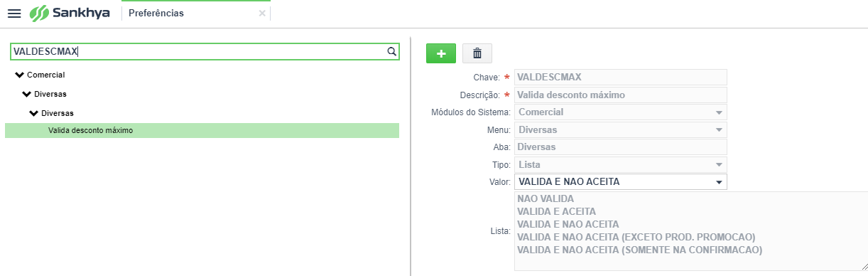Open the Valor dropdown

[621, 182]
